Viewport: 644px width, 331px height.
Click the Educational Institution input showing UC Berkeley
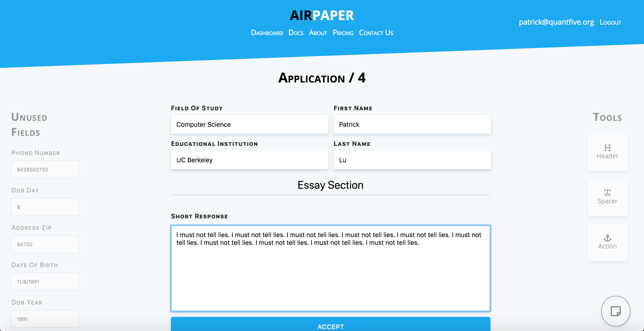click(x=249, y=160)
